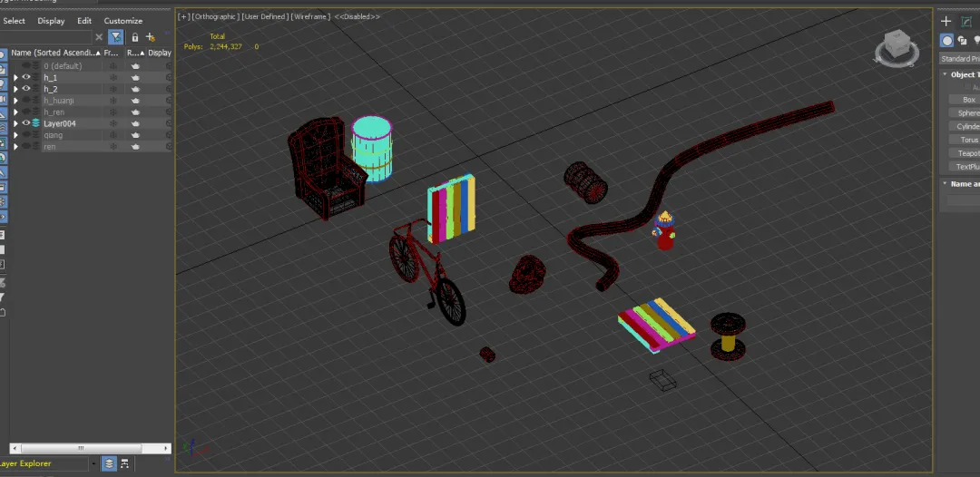Show the hidden h_huanji layer
Viewport: 980px width, 477px height.
[x=26, y=100]
